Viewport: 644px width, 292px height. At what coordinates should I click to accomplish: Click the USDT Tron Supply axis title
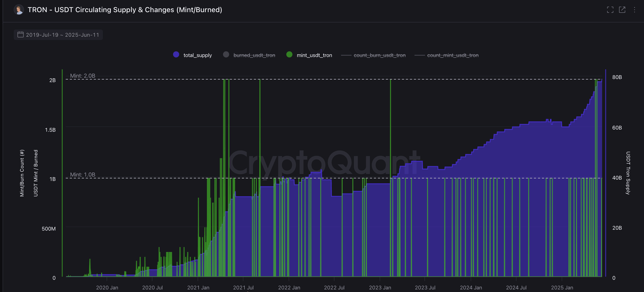click(x=628, y=173)
